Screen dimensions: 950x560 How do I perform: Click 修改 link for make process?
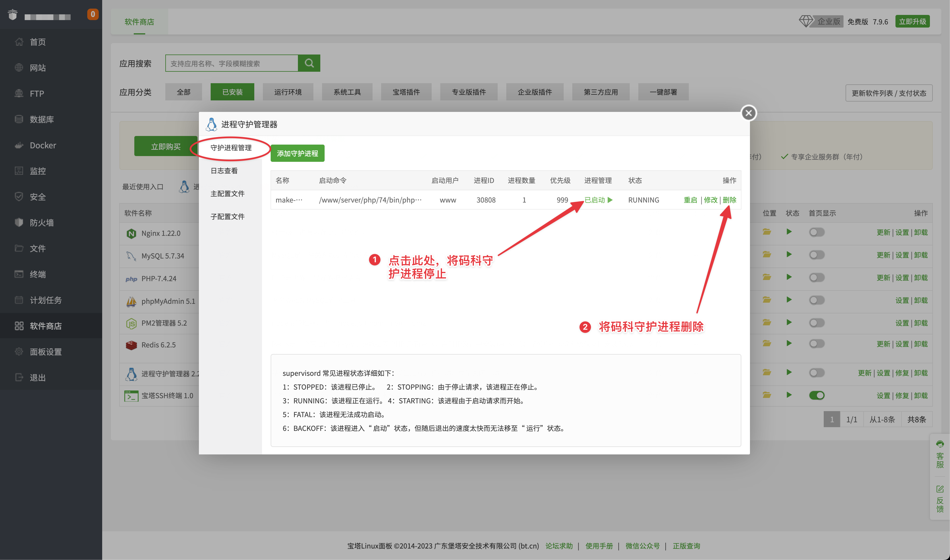click(x=710, y=200)
